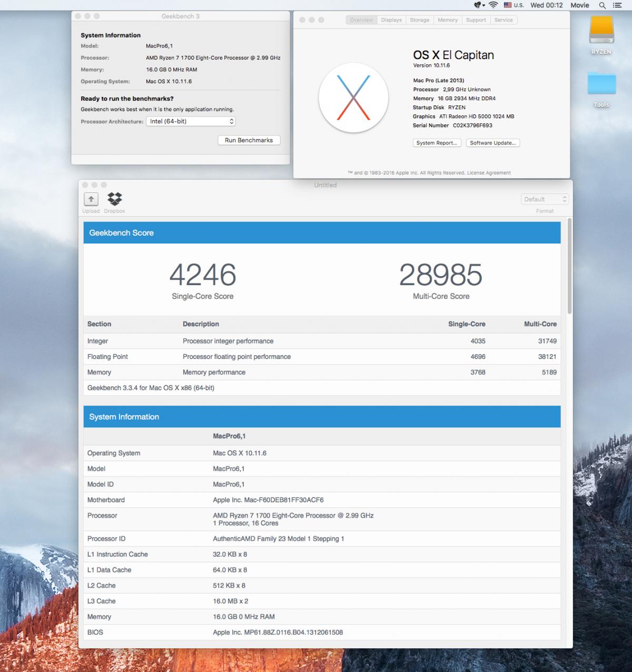Click the Software Update button
Viewport: 632px width, 672px height.
[493, 143]
